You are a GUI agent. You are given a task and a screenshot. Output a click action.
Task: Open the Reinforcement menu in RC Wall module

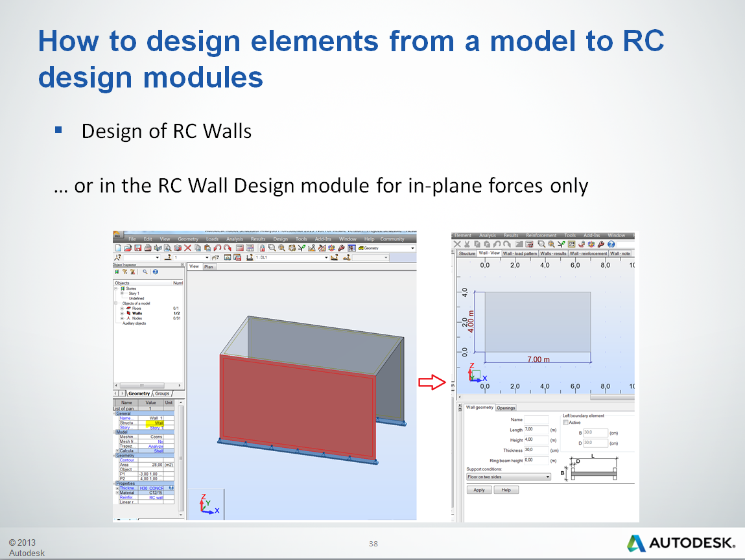(x=541, y=235)
